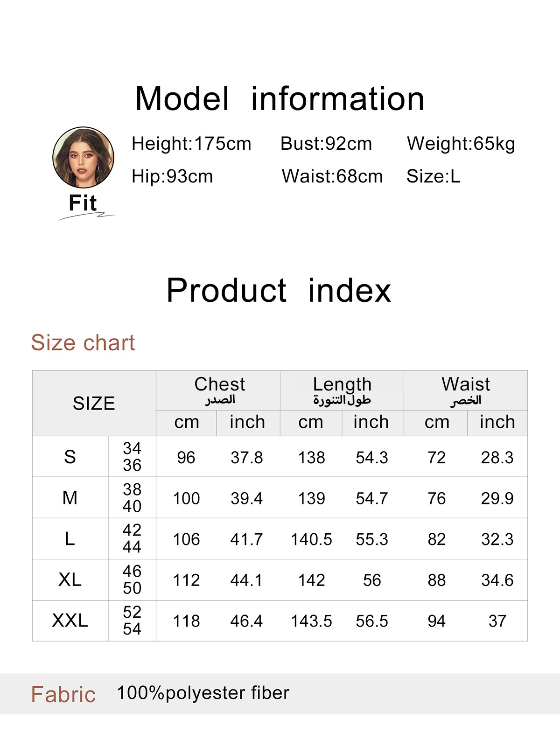Select the Model information heading

[x=280, y=99]
